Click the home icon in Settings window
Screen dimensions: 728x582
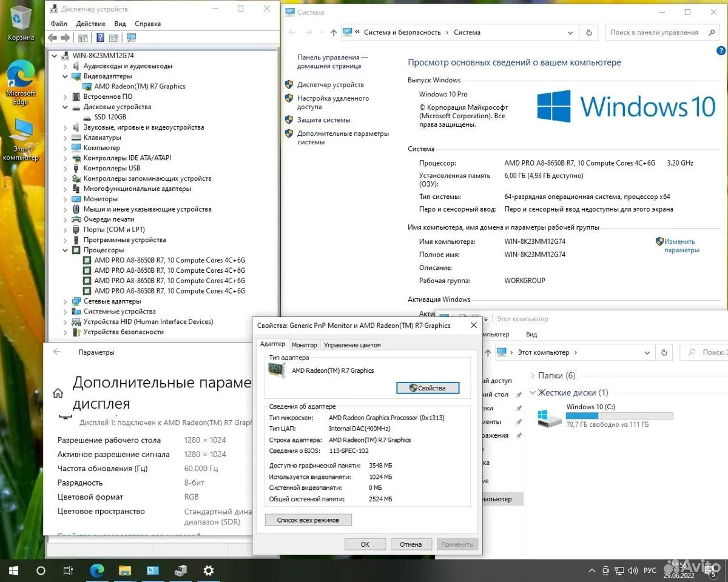pyautogui.click(x=58, y=393)
